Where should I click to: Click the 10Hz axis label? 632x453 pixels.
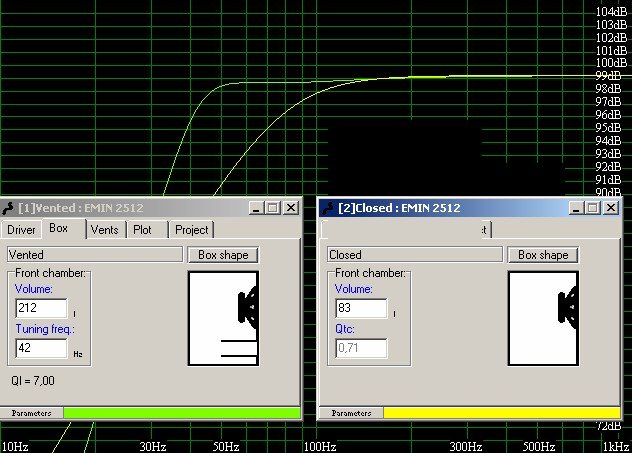(x=15, y=447)
